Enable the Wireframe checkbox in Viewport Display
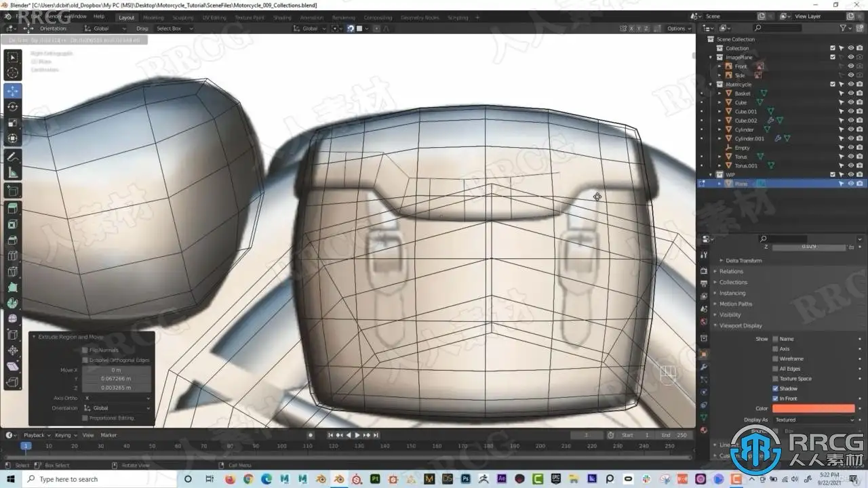The width and height of the screenshot is (868, 488). click(775, 359)
